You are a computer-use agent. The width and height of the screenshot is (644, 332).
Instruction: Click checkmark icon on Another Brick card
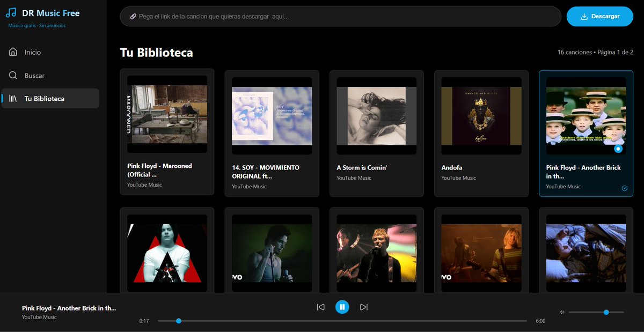pos(624,188)
